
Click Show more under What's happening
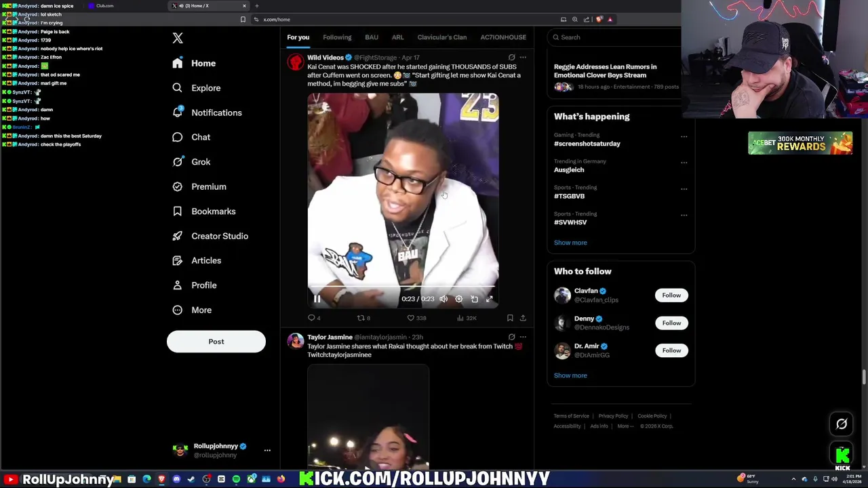[x=570, y=243]
